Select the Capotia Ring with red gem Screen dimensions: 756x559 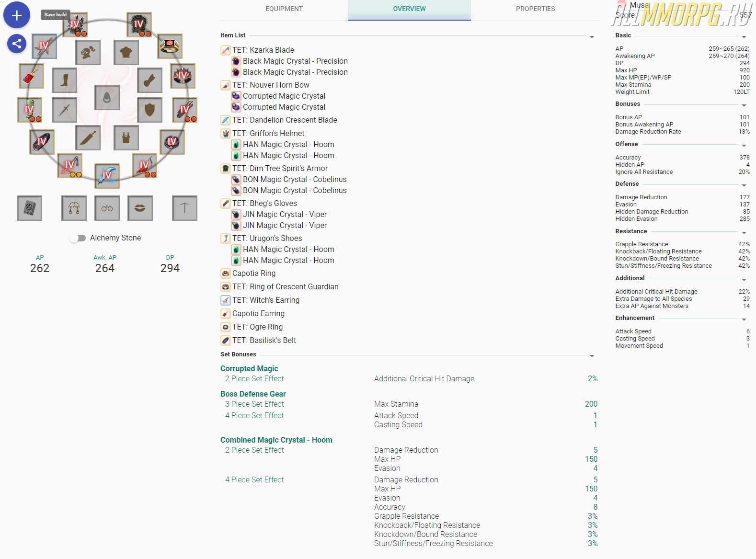coord(170,46)
